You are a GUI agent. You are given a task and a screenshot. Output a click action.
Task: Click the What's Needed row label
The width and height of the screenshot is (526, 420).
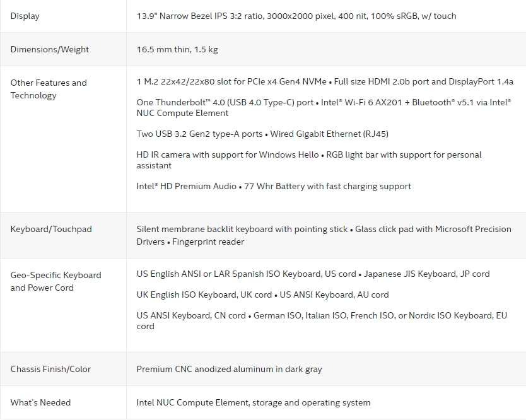(40, 402)
